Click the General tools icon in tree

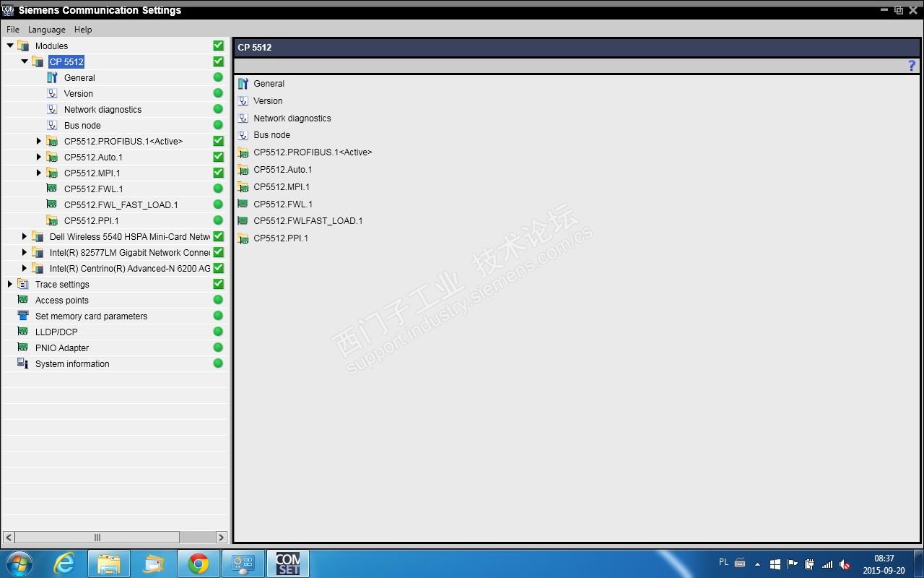pyautogui.click(x=52, y=77)
